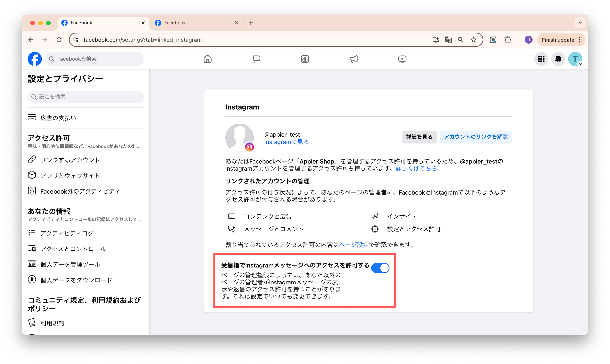Open the Chrome profile avatar J
This screenshot has width=610, height=364.
(x=528, y=40)
